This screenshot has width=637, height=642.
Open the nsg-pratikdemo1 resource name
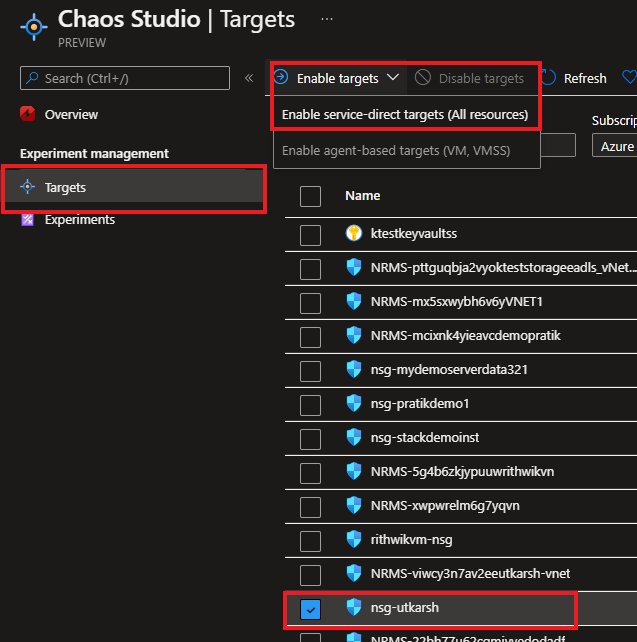click(420, 404)
